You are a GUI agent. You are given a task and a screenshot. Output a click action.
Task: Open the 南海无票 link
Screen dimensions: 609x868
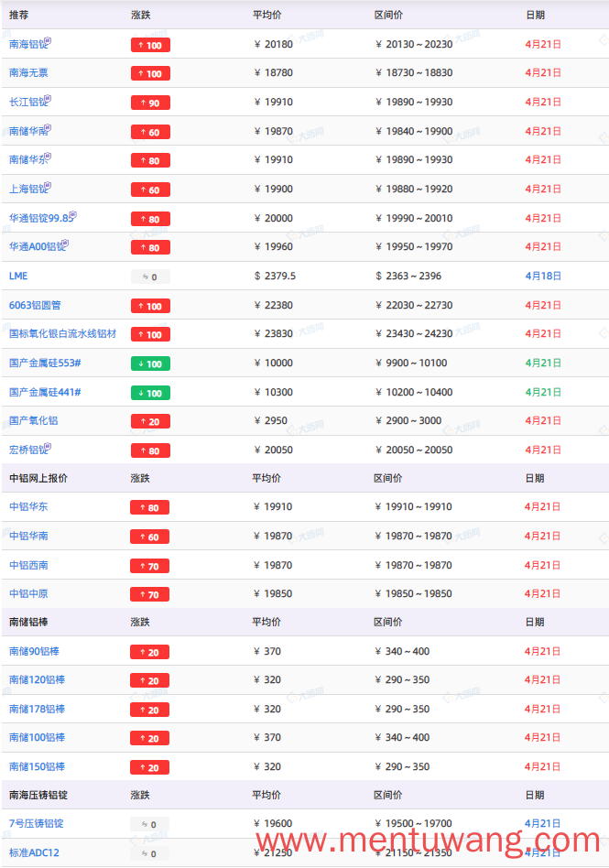28,72
